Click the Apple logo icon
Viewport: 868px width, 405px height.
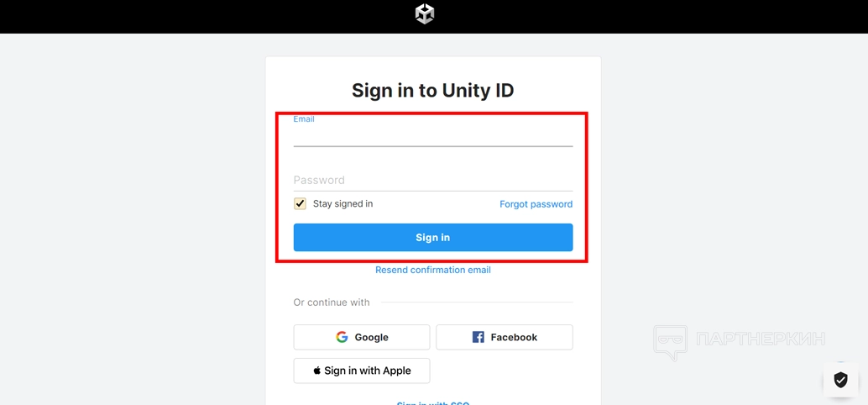pos(316,371)
